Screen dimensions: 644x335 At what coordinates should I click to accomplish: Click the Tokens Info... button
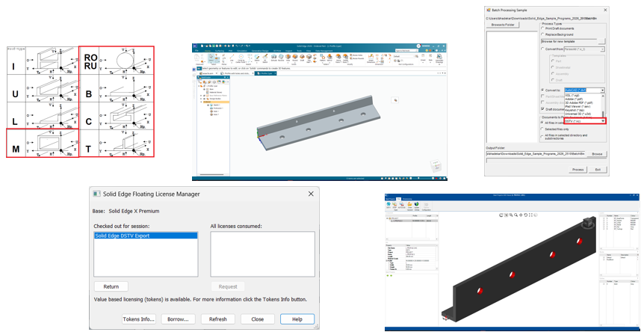(x=138, y=319)
